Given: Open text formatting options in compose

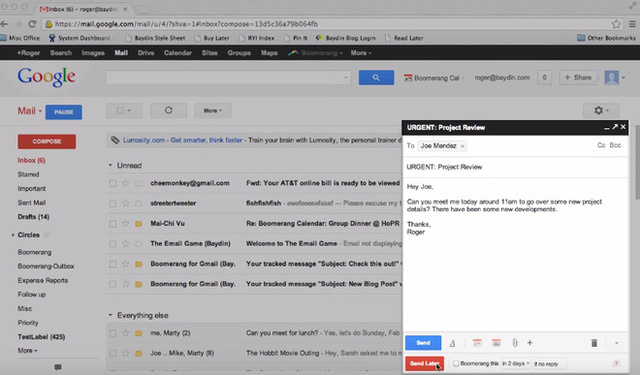Looking at the screenshot, I should pyautogui.click(x=452, y=343).
